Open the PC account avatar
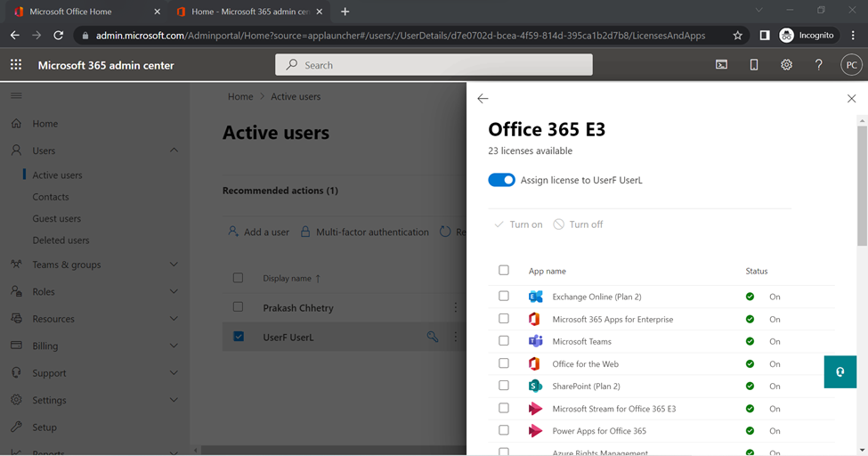868x456 pixels. 851,65
